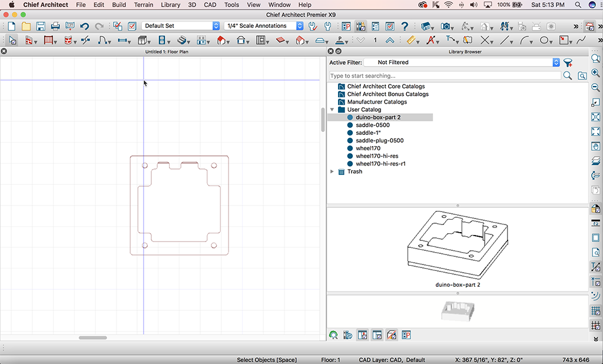Click the Zoom In magnifier icon
The width and height of the screenshot is (603, 364).
click(x=595, y=73)
